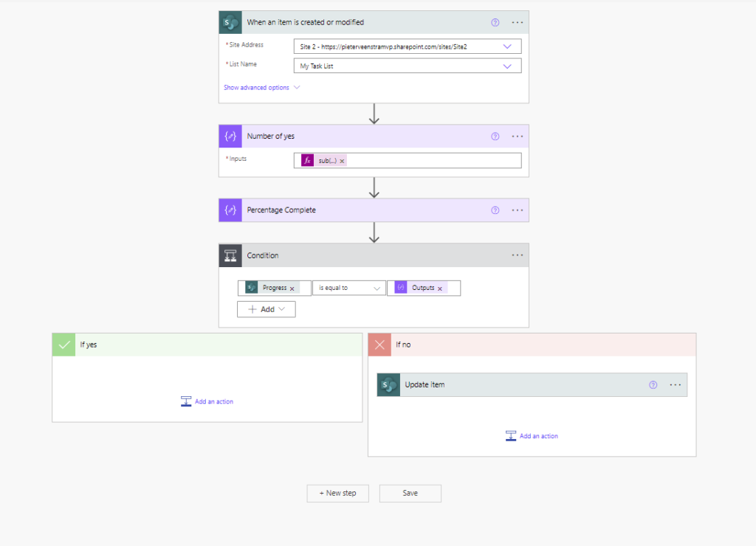
Task: Click the Percentage Complete compose icon
Action: pyautogui.click(x=230, y=210)
